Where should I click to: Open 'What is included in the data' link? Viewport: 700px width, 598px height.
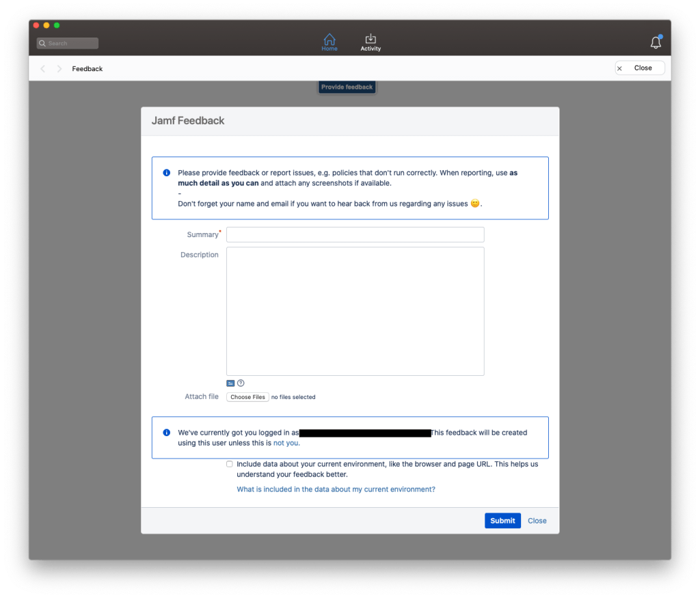[x=336, y=489]
